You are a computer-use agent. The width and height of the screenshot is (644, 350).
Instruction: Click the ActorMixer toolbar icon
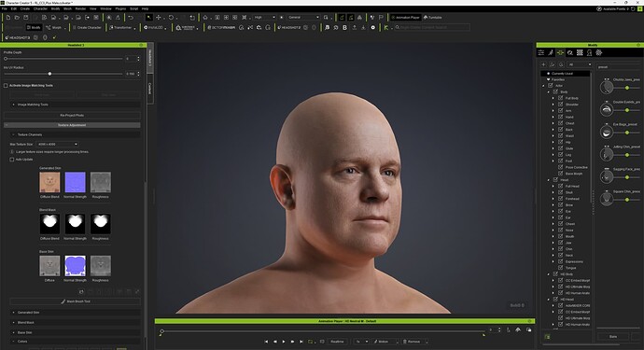pos(221,27)
